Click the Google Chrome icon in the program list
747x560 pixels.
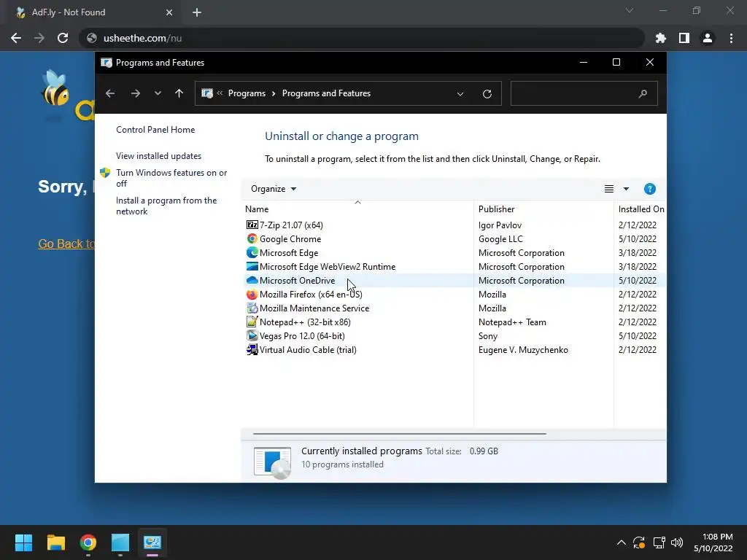pos(252,238)
